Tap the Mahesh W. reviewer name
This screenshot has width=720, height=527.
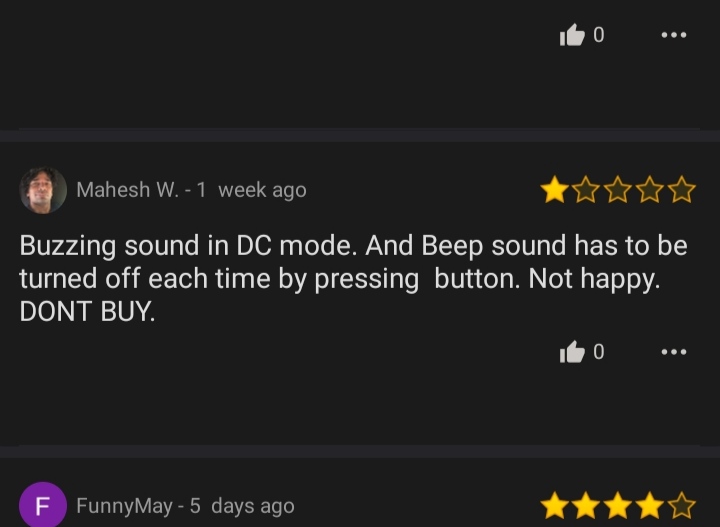pyautogui.click(x=128, y=190)
